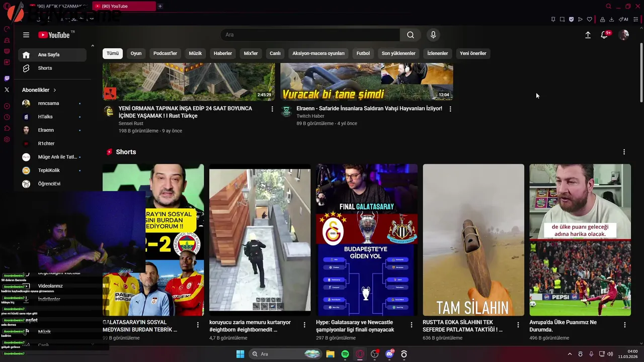Viewport: 644px width, 362px height.
Task: Switch to the active (90) YouTube tab
Action: click(125, 6)
